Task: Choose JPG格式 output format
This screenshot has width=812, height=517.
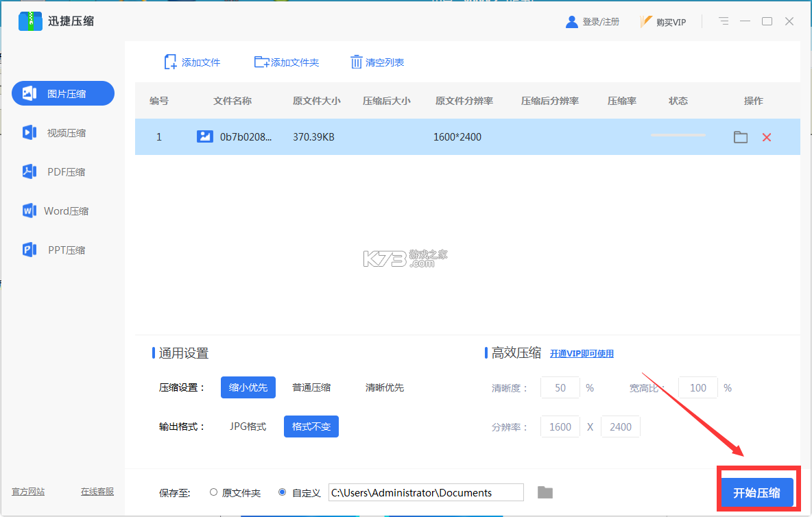Action: click(x=248, y=426)
